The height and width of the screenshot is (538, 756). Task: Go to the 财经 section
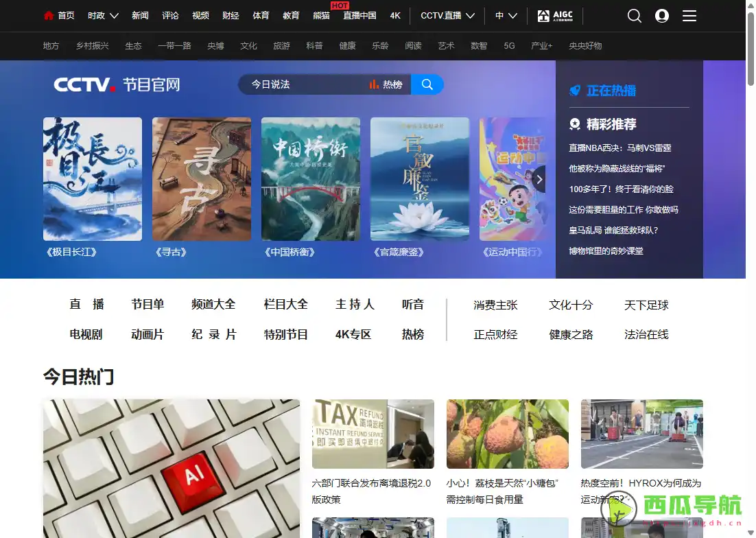231,16
